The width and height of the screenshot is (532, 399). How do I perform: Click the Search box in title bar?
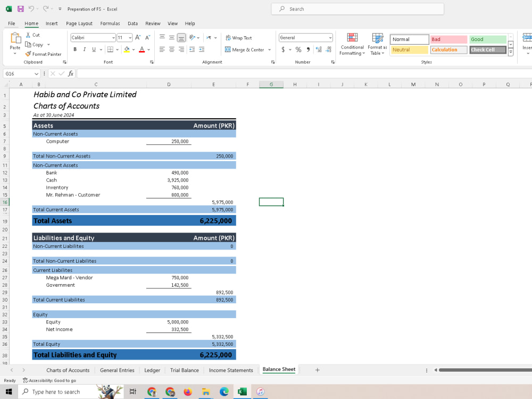tap(358, 9)
